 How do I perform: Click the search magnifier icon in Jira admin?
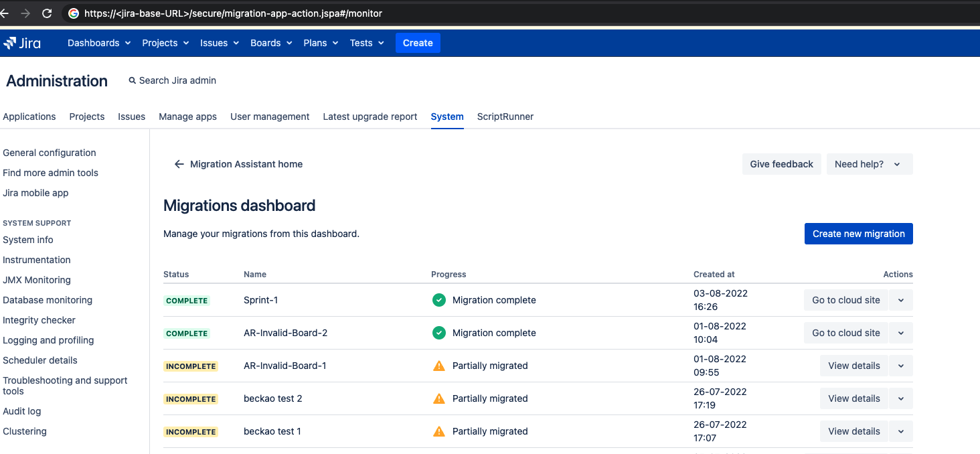click(x=132, y=80)
